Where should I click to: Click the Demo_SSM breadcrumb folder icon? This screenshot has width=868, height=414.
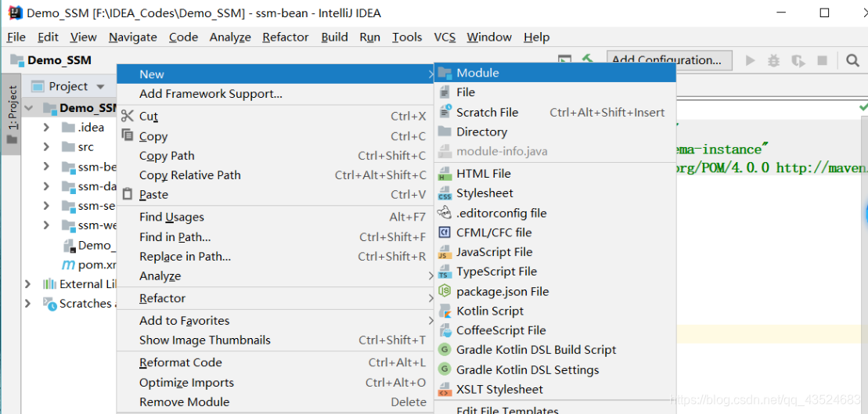point(17,60)
